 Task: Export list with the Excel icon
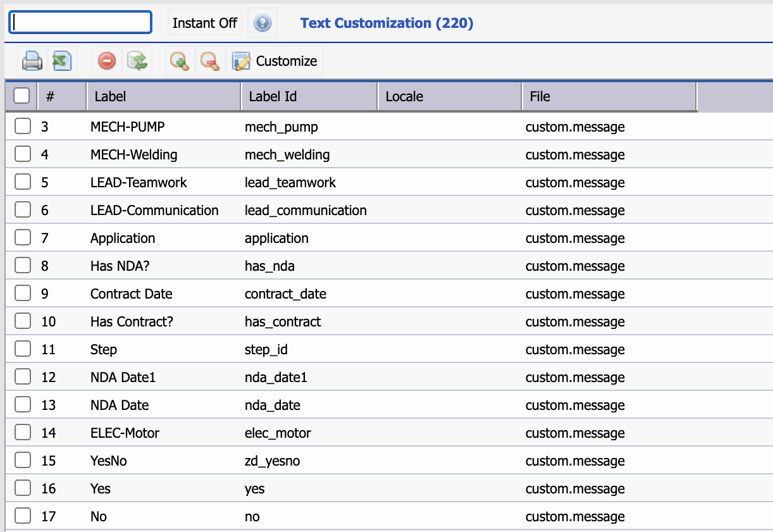[61, 61]
